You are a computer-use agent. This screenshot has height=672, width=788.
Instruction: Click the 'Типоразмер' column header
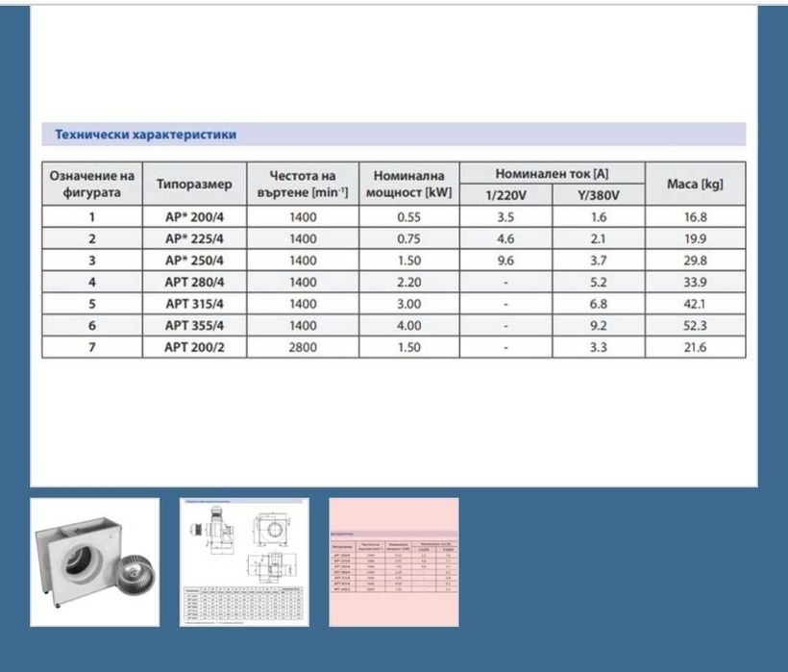[194, 184]
